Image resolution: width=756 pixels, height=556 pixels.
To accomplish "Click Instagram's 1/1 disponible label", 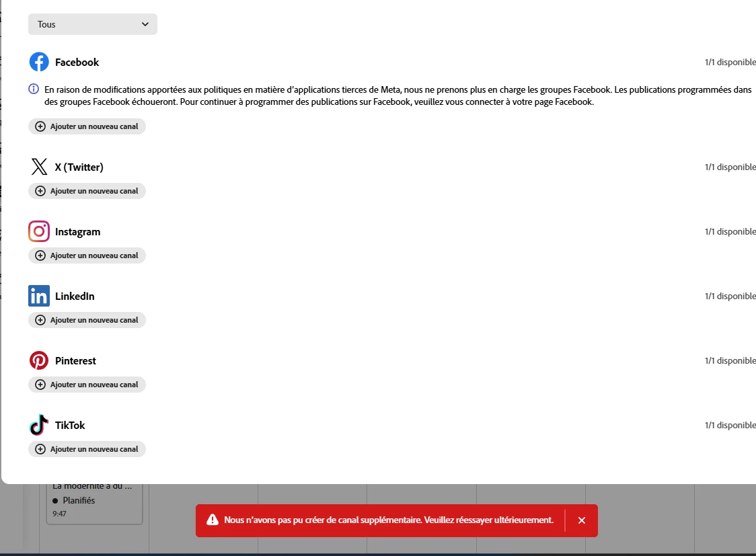I will tap(730, 232).
